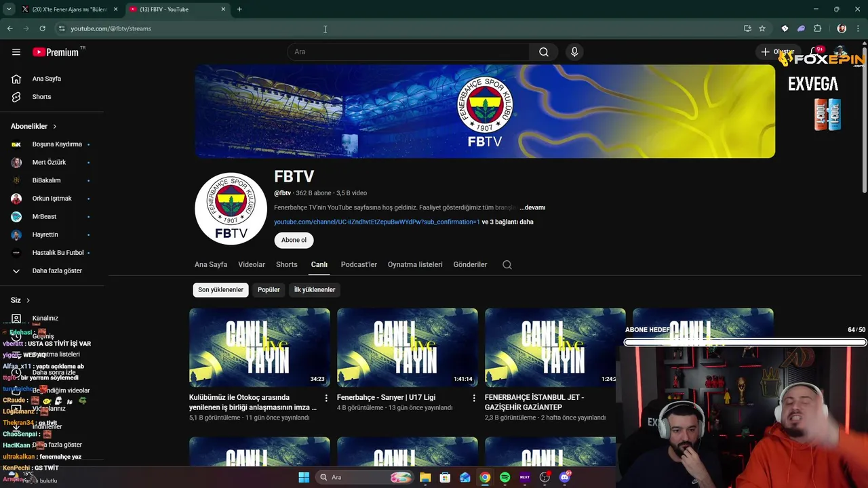The width and height of the screenshot is (868, 488).
Task: Click the Chrome address bar URL
Action: (111, 28)
